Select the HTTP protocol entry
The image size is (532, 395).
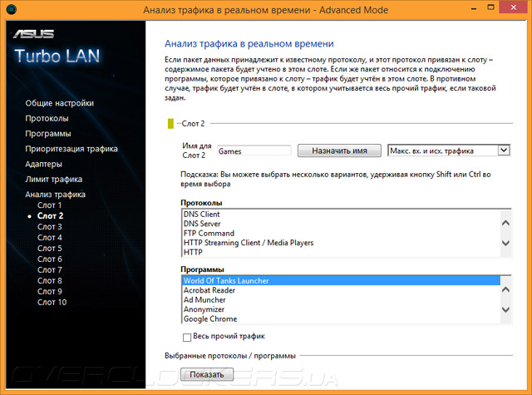tap(341, 252)
